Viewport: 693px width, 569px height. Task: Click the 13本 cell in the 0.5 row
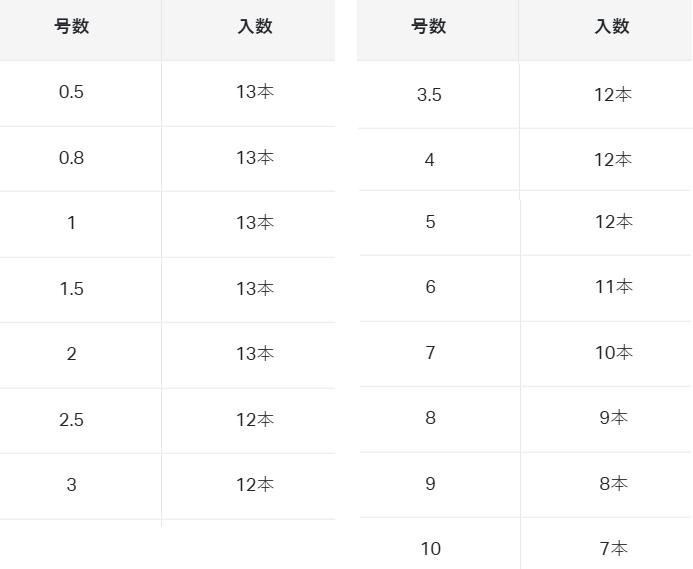[255, 92]
